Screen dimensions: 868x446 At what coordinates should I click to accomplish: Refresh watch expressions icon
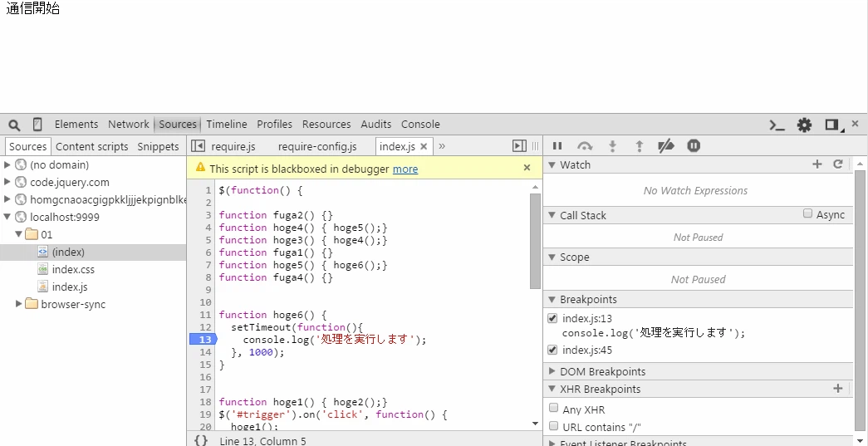pyautogui.click(x=838, y=164)
